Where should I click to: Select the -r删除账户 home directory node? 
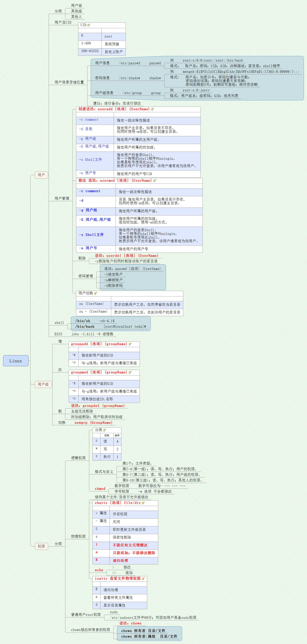click(x=126, y=261)
